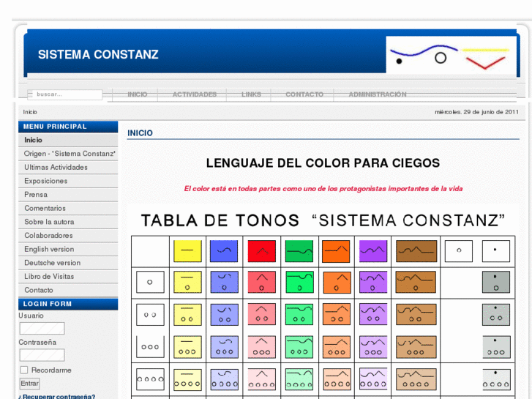Click the white open-circle symbol in header row
This screenshot has width=532, height=399.
point(459,251)
